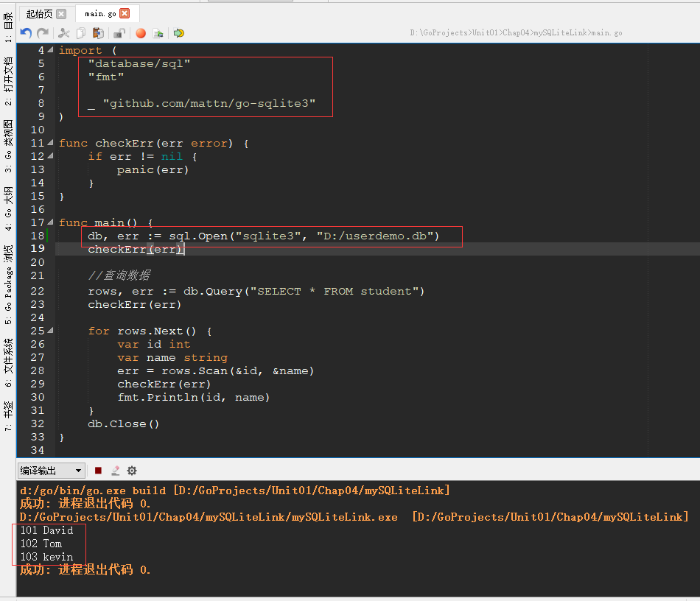Click the Undo icon in the toolbar
Viewport: 700px width, 601px height.
tap(25, 33)
